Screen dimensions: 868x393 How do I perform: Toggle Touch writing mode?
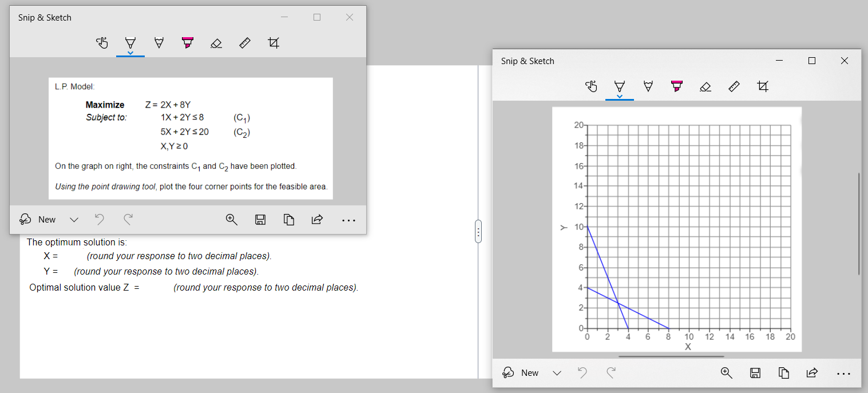click(102, 42)
